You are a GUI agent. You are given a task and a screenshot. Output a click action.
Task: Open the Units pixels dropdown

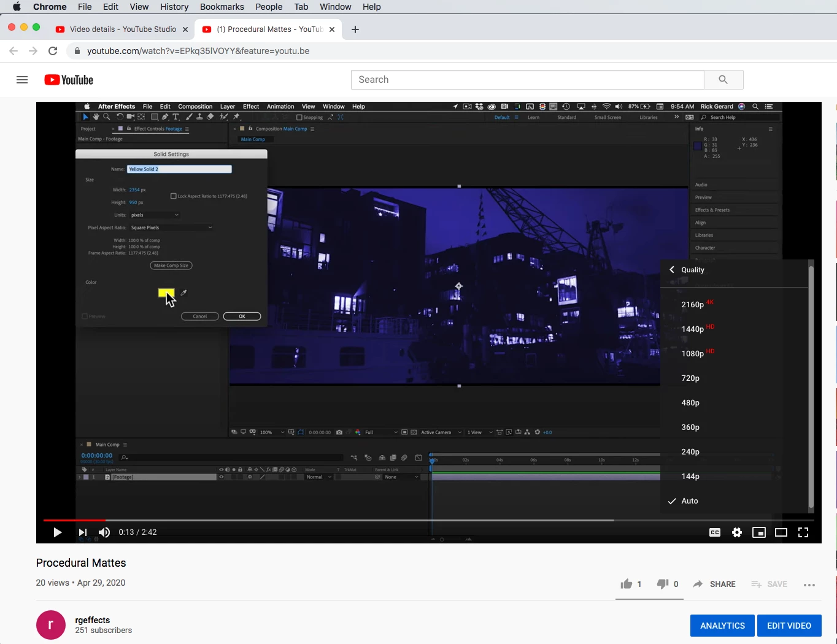(x=155, y=215)
